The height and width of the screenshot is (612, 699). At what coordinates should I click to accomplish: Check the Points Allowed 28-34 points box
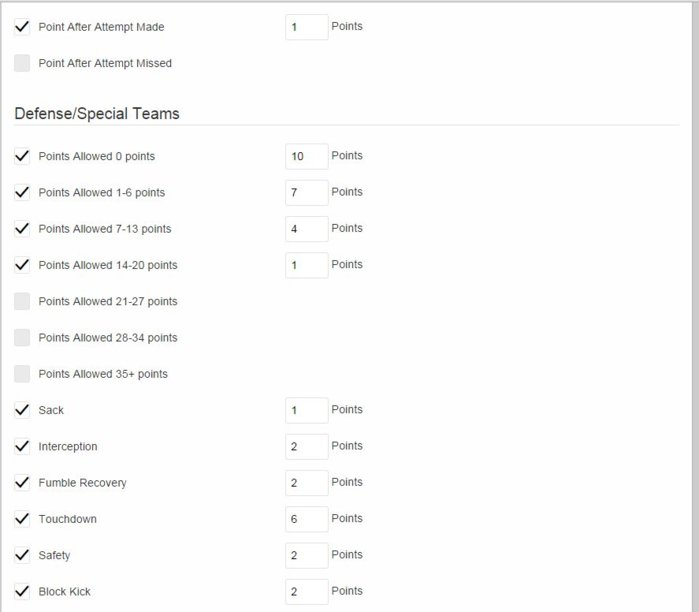click(x=22, y=338)
